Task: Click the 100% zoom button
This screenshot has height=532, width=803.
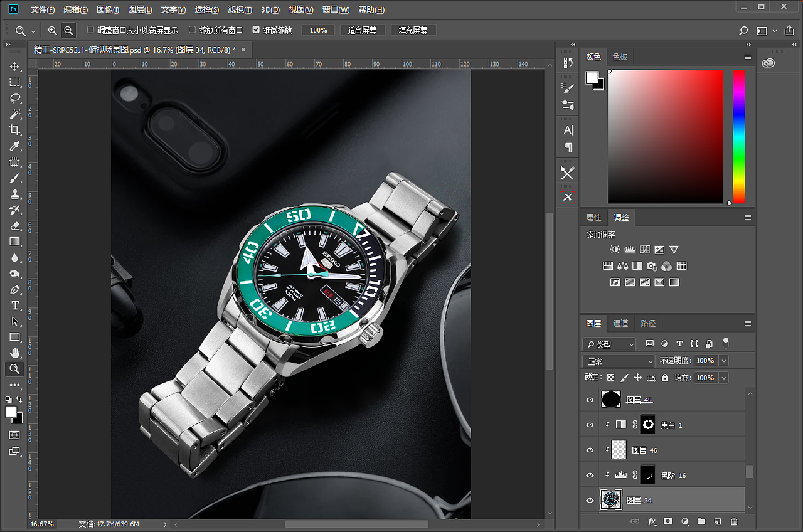Action: click(318, 30)
